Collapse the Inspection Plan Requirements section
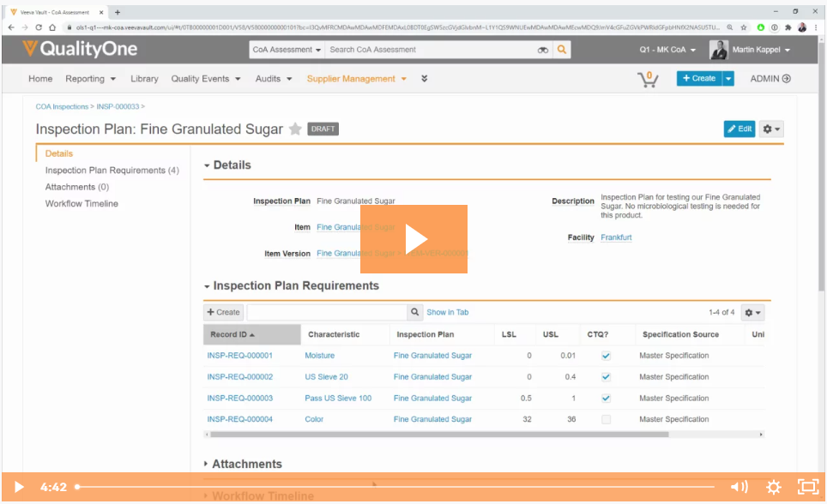 point(207,286)
